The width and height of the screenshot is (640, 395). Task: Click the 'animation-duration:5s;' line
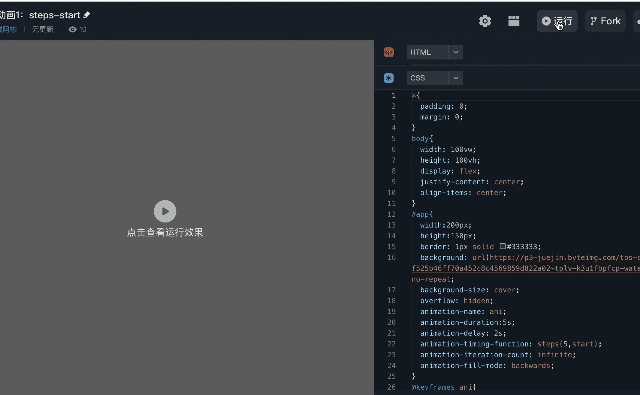coord(467,322)
